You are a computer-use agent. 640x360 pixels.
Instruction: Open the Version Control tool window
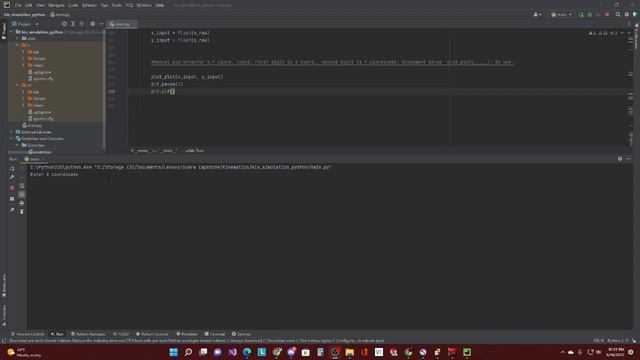pos(27,334)
